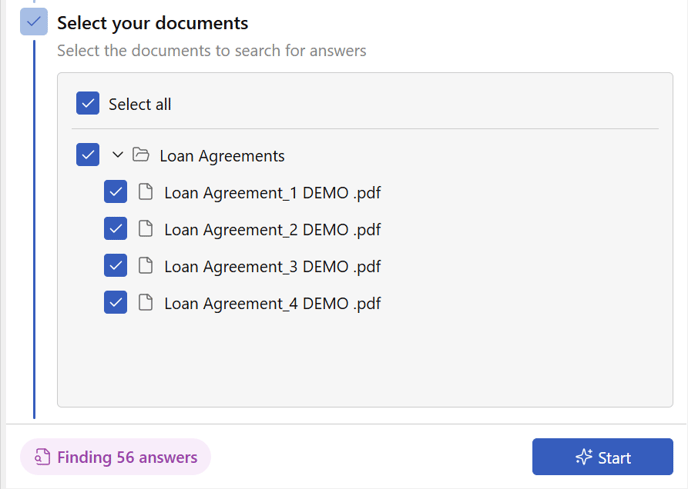The height and width of the screenshot is (489, 688).
Task: Click the file icon for Loan Agreement_2 DEMO
Action: (146, 229)
